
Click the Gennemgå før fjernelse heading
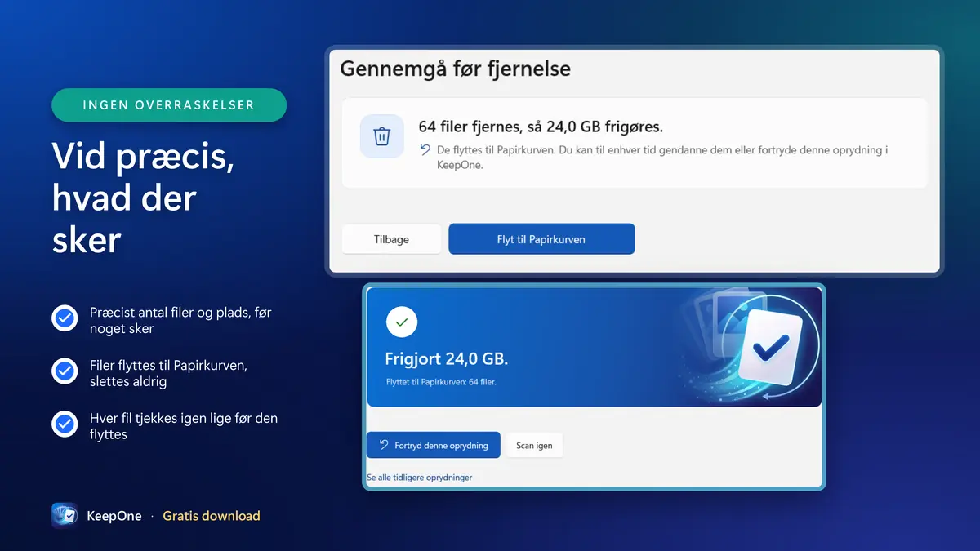click(x=455, y=69)
